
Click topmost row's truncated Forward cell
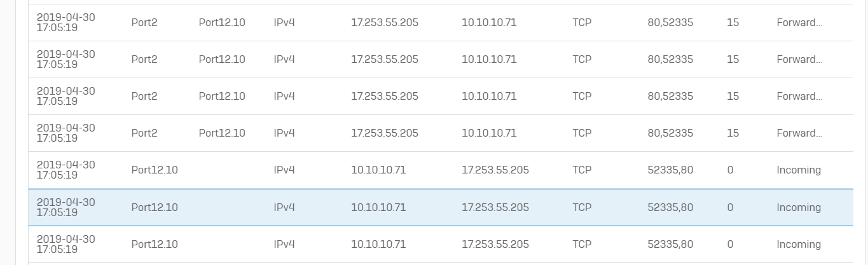pyautogui.click(x=799, y=22)
